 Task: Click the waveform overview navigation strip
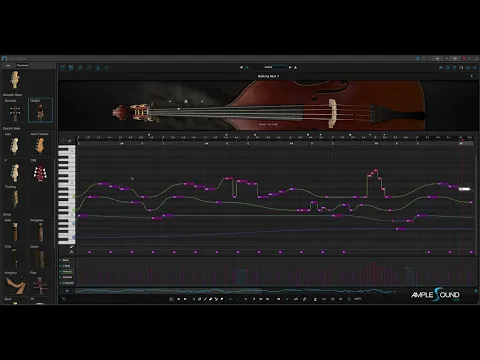[273, 291]
